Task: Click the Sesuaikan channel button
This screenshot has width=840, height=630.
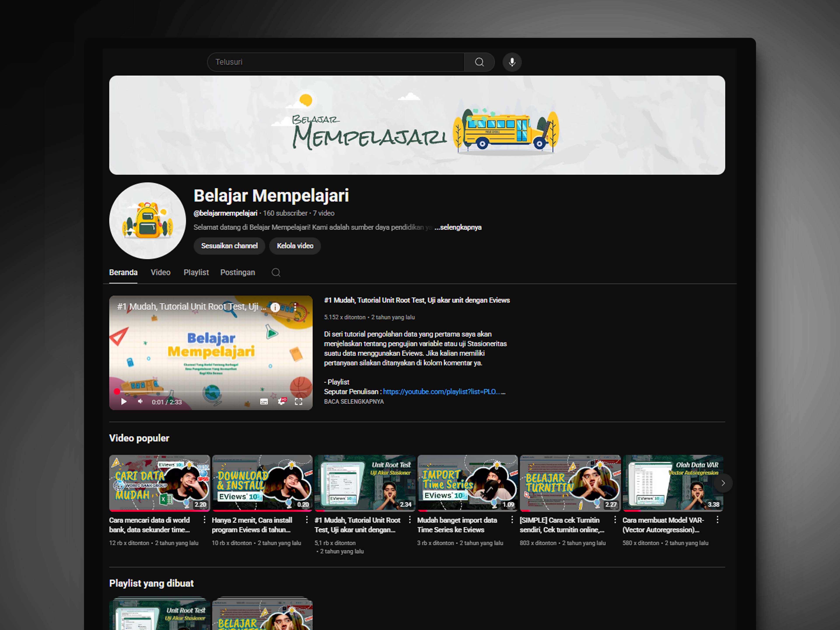Action: pos(229,246)
